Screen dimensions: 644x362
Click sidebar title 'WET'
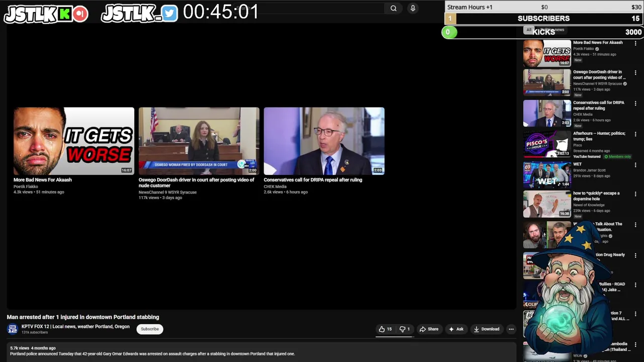[578, 164]
